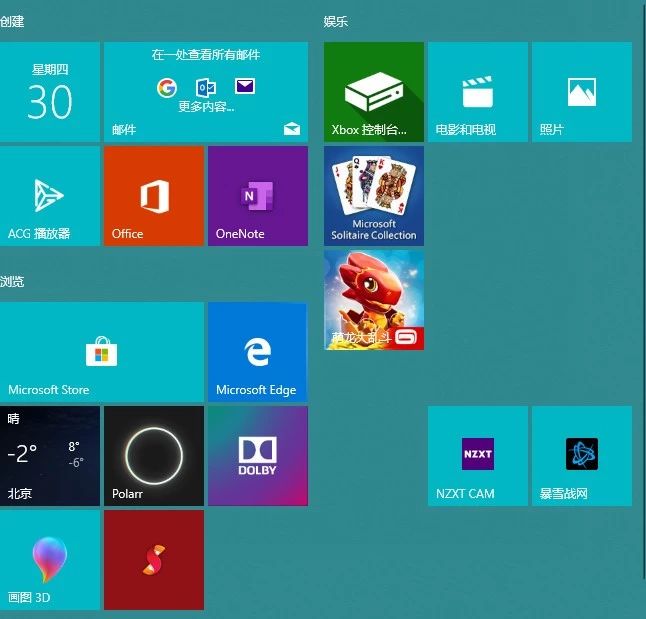Open the Microsoft Store tile
The image size is (646, 619).
[102, 352]
